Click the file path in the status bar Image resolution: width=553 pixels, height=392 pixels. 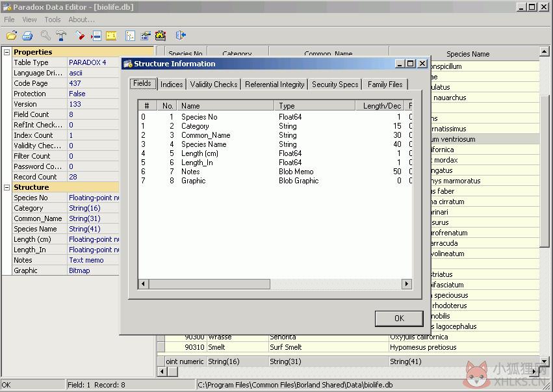click(295, 385)
